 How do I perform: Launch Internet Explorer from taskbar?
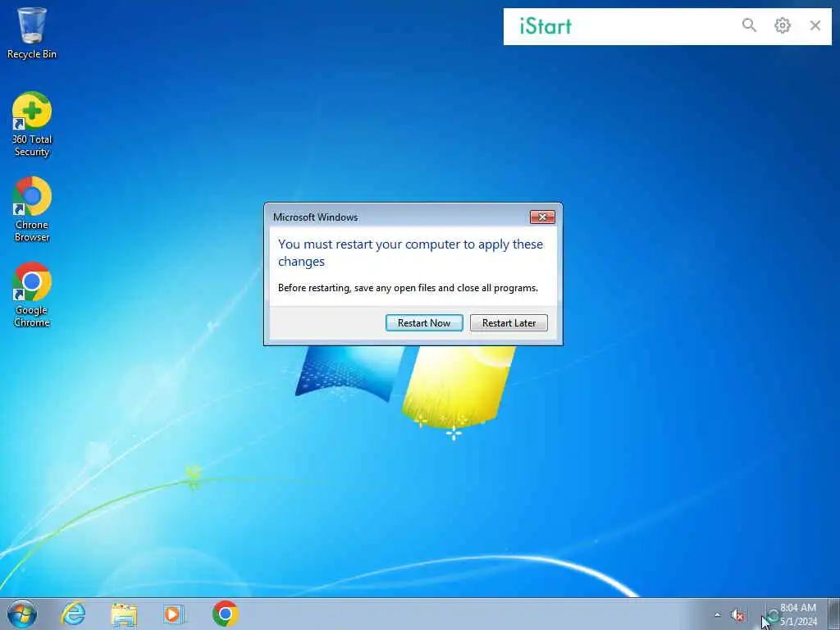[73, 614]
